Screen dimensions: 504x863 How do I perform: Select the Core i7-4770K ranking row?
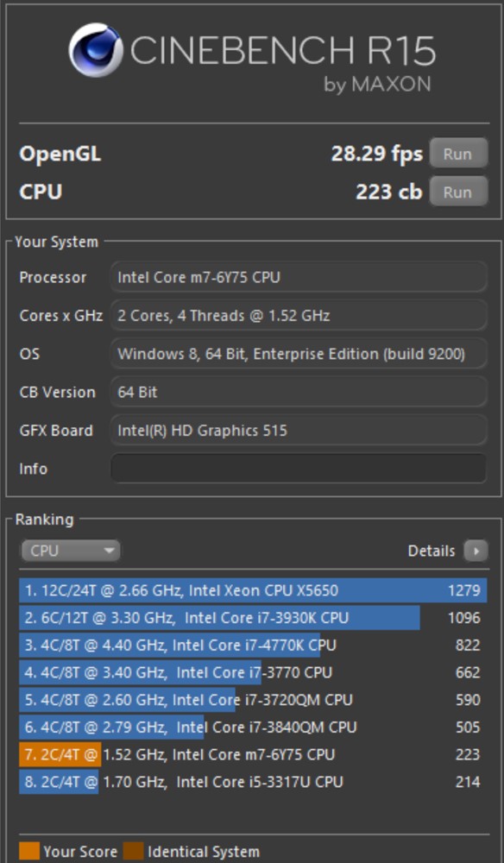coord(253,645)
